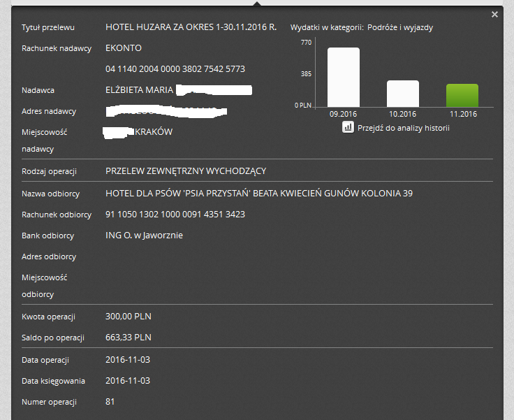Click the EKONTO sender account name
514x420 pixels.
click(x=123, y=48)
